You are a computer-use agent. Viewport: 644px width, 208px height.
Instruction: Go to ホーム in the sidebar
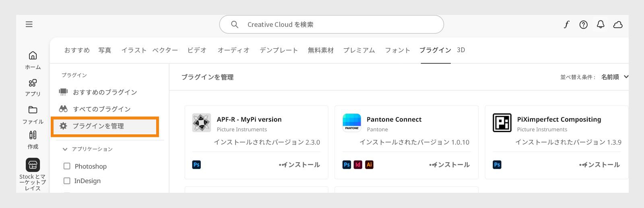[33, 61]
